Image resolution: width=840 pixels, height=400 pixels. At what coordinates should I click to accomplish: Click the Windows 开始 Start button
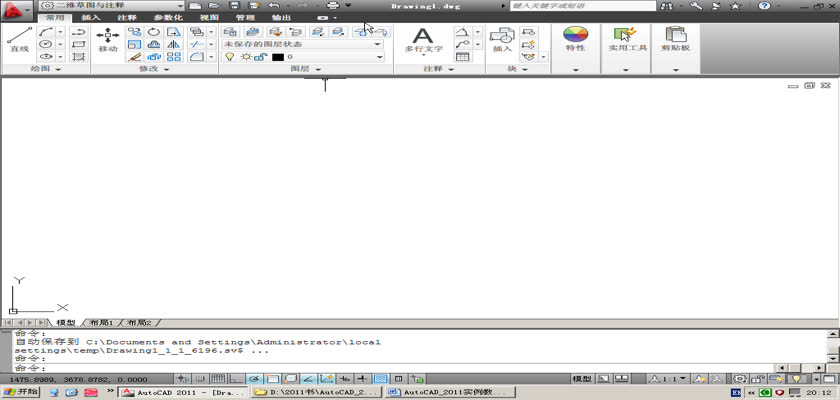click(20, 392)
